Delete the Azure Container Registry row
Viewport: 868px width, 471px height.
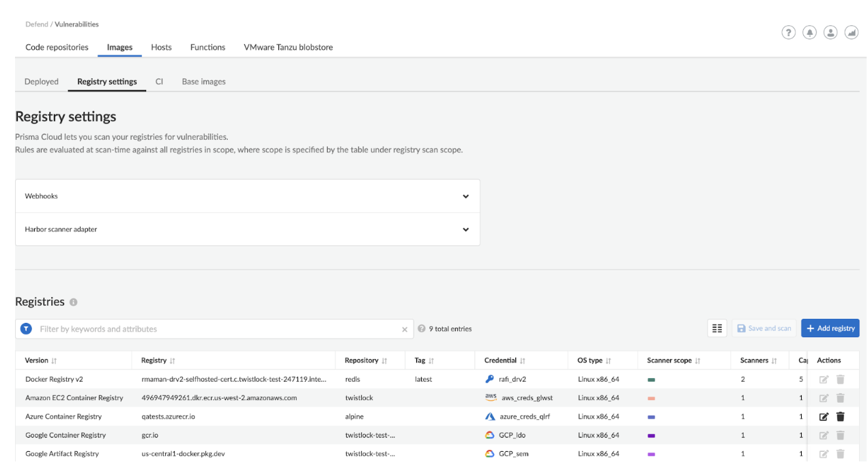840,416
